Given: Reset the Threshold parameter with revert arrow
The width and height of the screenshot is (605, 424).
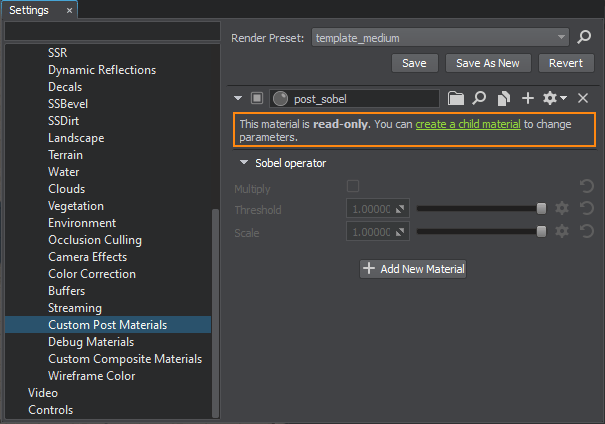Looking at the screenshot, I should pos(587,209).
